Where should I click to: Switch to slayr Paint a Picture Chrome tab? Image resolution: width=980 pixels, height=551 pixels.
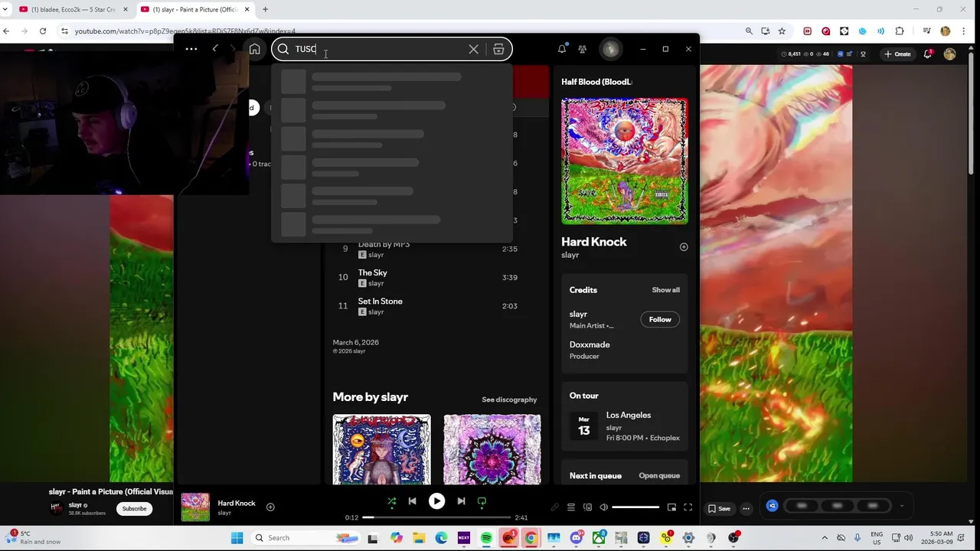click(194, 9)
